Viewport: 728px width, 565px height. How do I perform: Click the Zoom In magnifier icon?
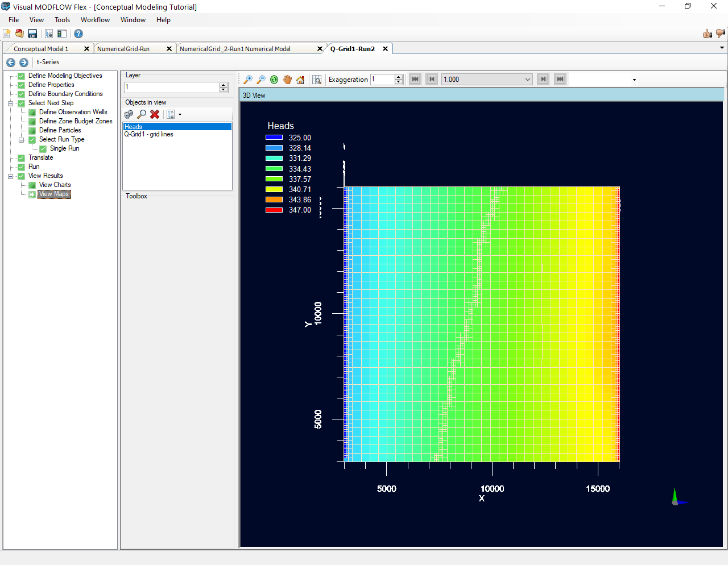[x=249, y=80]
